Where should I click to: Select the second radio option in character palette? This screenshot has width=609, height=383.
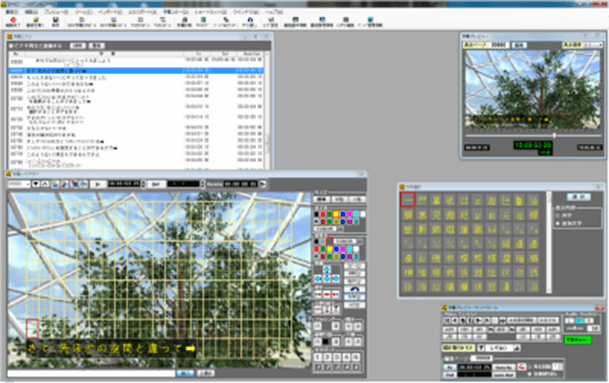point(558,223)
